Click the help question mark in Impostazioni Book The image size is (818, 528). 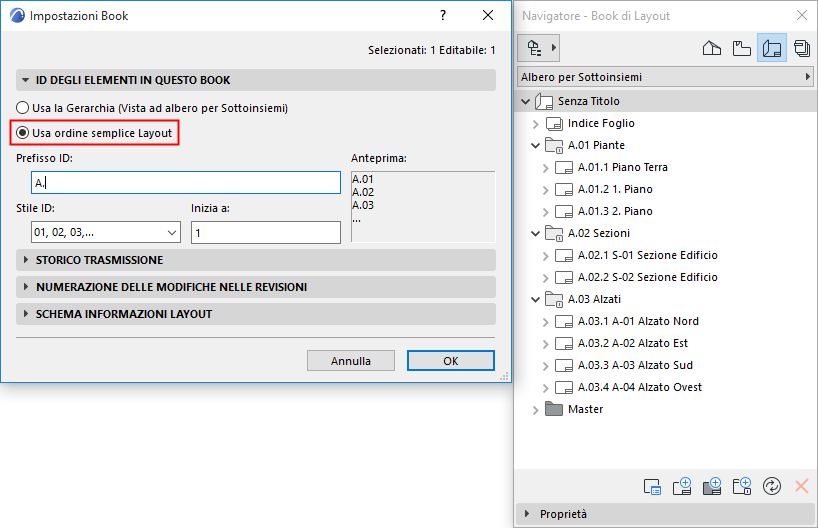coord(443,16)
